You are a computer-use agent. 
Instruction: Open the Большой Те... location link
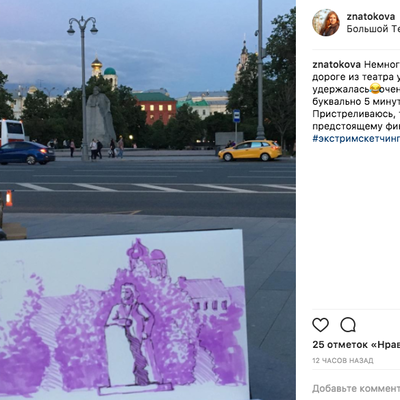(373, 29)
